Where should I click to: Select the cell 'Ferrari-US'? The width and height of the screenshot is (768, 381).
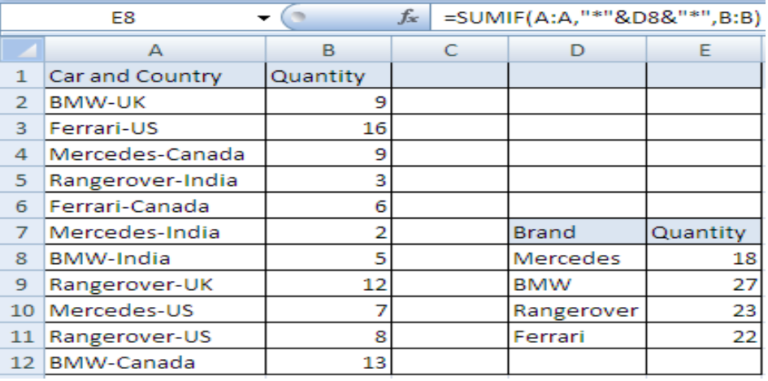[x=155, y=128]
